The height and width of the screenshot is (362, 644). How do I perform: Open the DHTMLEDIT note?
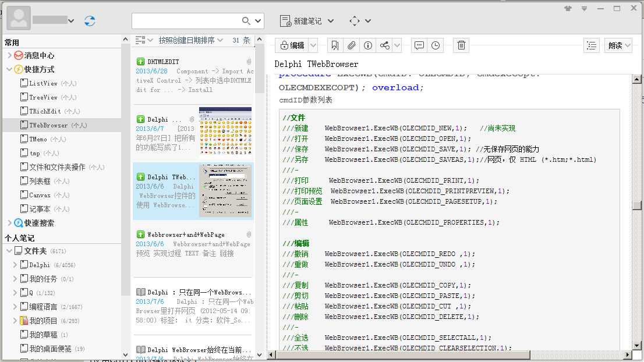[194, 76]
